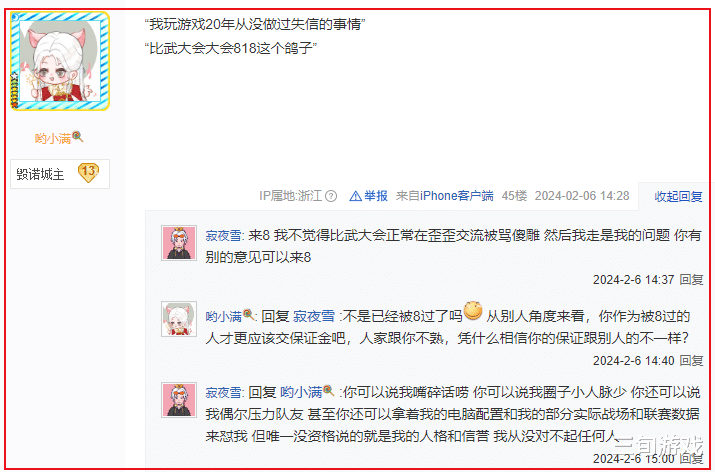Reply to the 14:40 comment
This screenshot has width=715, height=472.
click(x=691, y=361)
